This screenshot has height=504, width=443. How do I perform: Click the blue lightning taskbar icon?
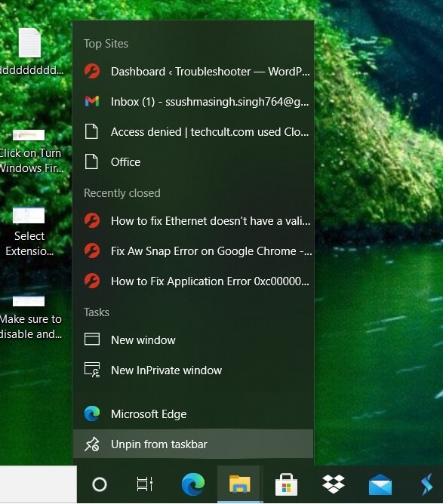[427, 484]
